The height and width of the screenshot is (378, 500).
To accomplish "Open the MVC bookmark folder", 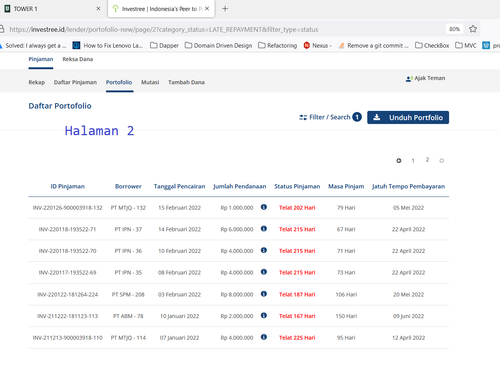I will click(x=466, y=45).
